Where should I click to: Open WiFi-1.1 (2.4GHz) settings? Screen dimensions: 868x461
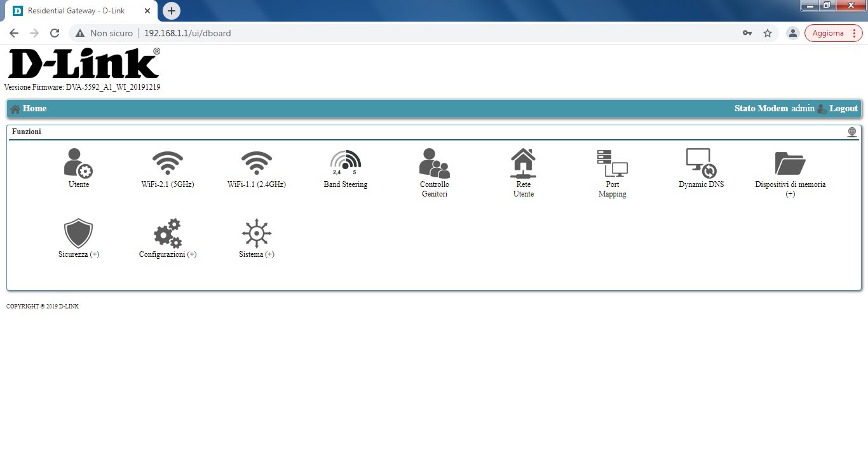pos(257,163)
